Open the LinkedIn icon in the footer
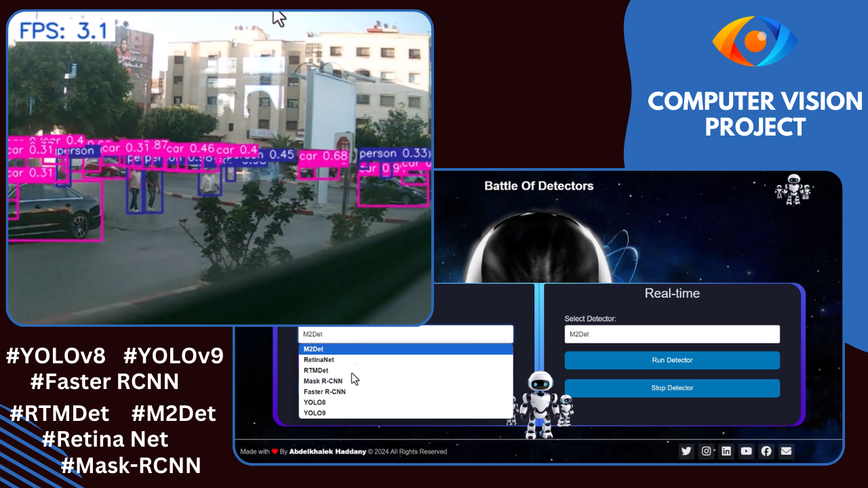This screenshot has width=868, height=488. [726, 451]
